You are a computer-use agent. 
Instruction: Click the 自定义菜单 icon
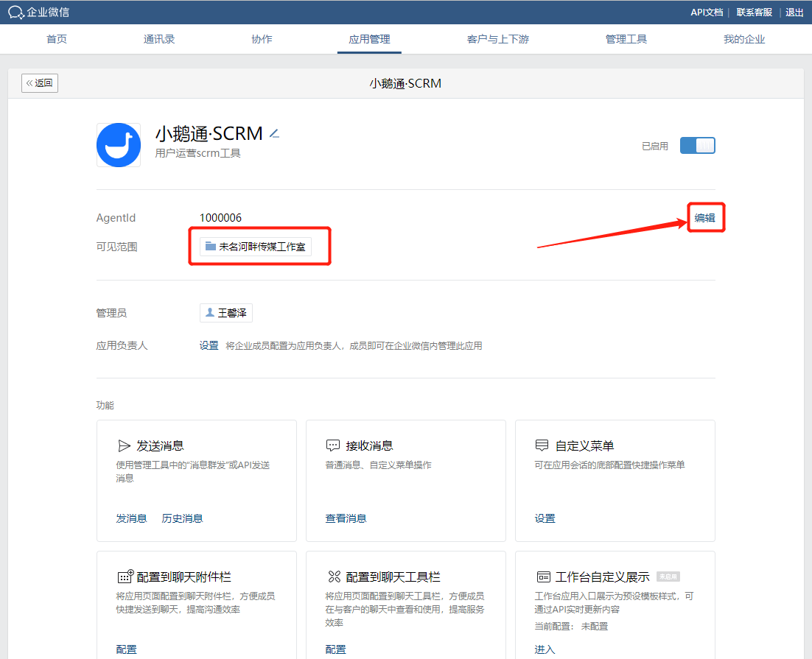click(542, 445)
